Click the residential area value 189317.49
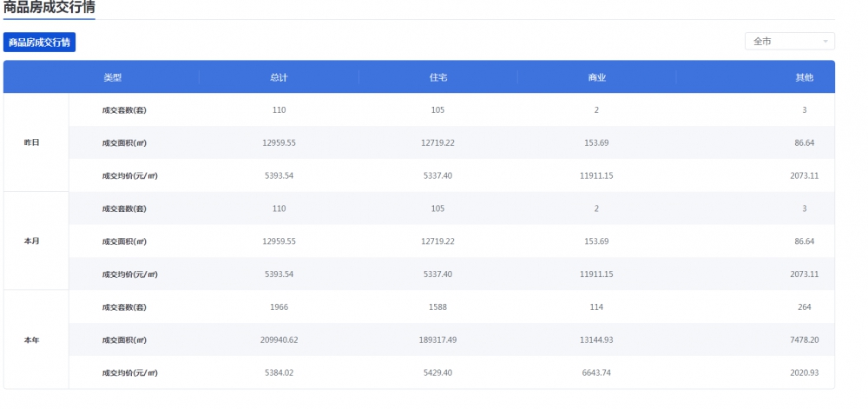868x409 pixels. (x=437, y=340)
